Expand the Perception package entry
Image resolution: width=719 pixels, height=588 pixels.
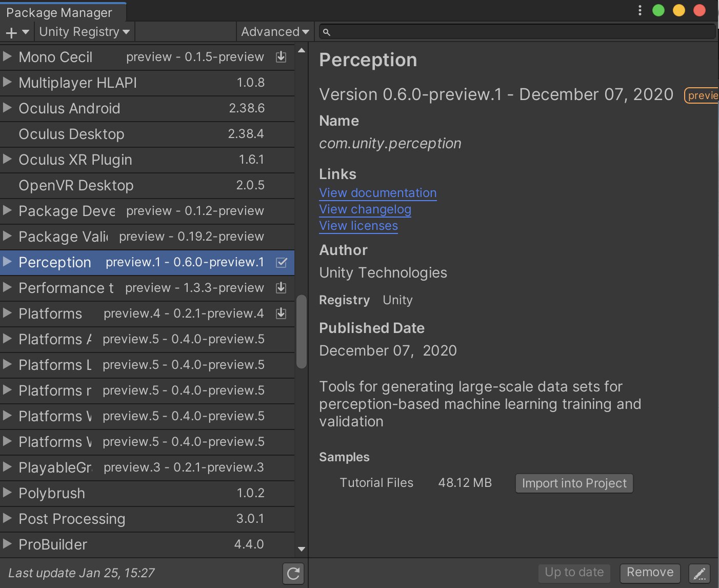pos(7,262)
